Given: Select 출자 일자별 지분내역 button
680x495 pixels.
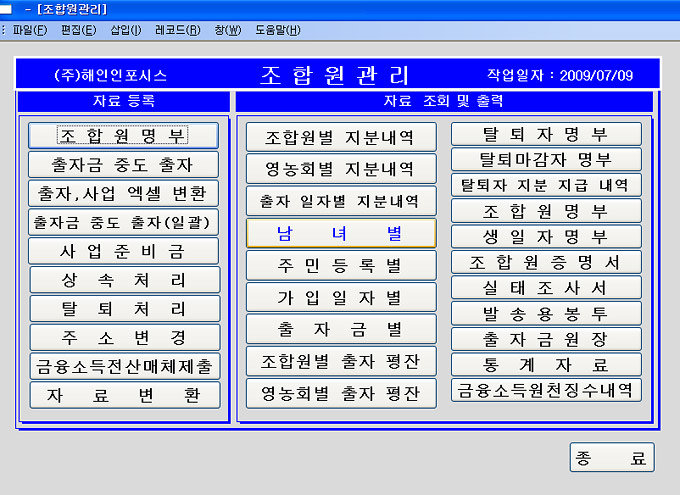Looking at the screenshot, I should (341, 201).
